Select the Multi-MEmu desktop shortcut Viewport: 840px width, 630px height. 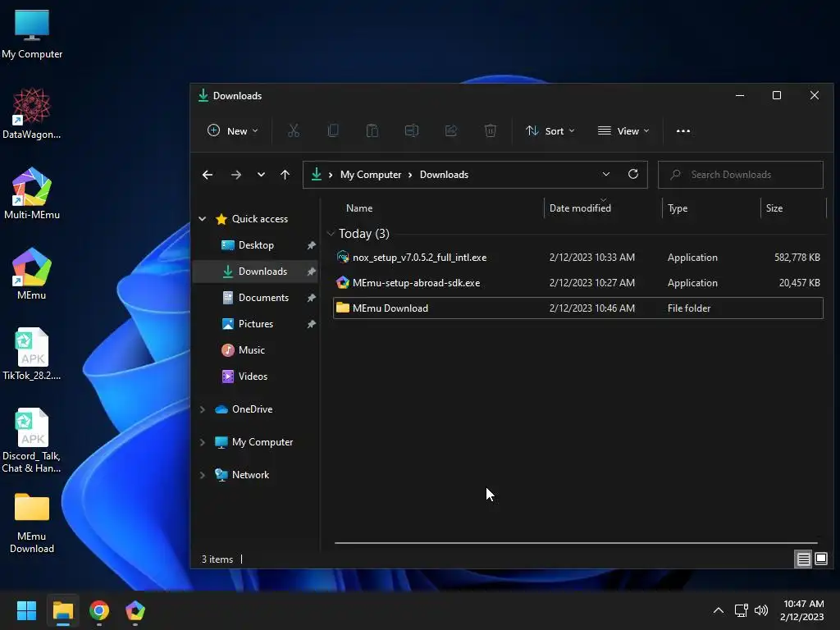tap(32, 194)
